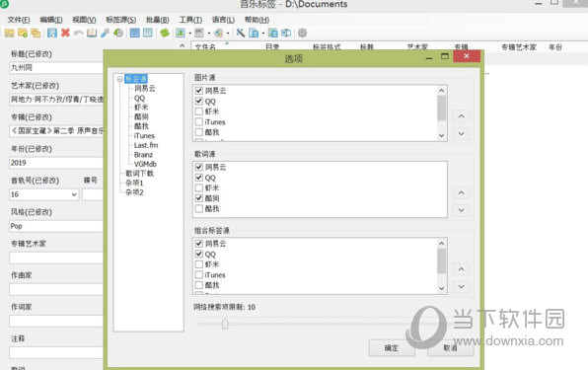The image size is (588, 370).
Task: Click the blue wrench toolbar icon
Action: click(x=105, y=33)
